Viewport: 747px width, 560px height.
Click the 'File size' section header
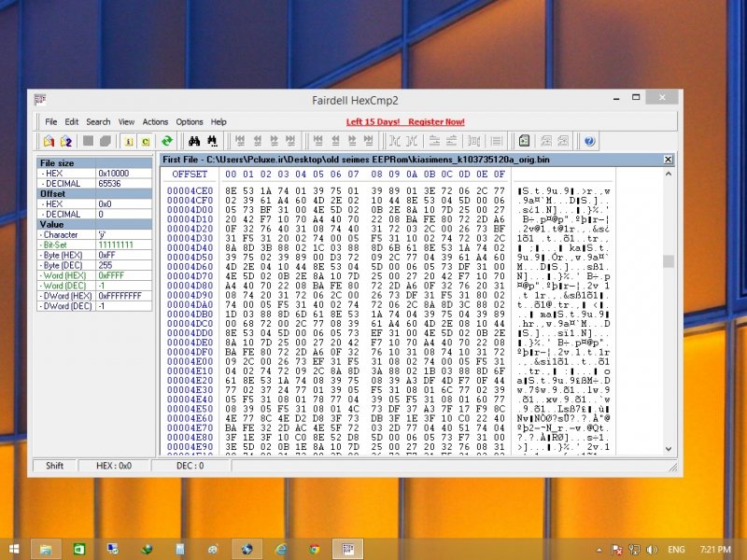pyautogui.click(x=94, y=162)
